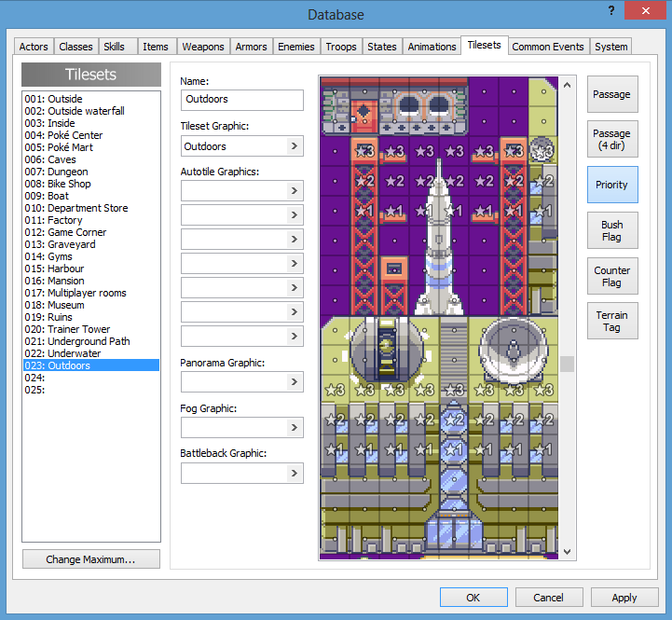Click the satellite dish tile
The image size is (672, 620).
coord(514,351)
